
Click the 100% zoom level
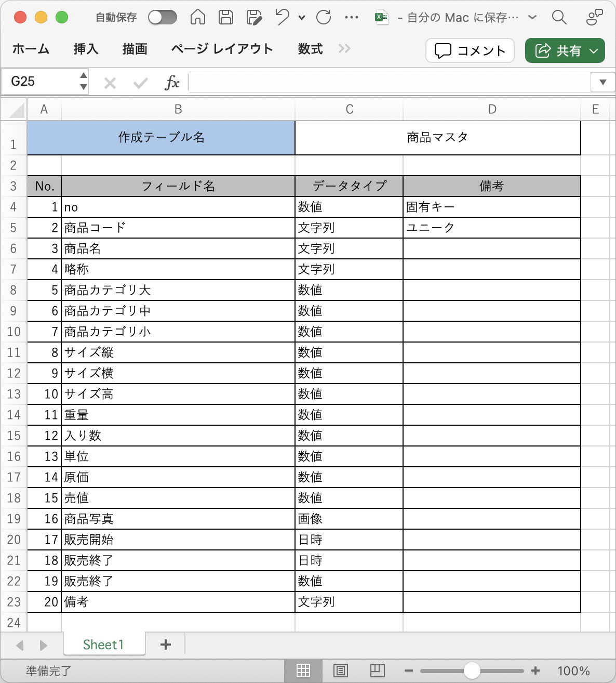click(x=573, y=671)
